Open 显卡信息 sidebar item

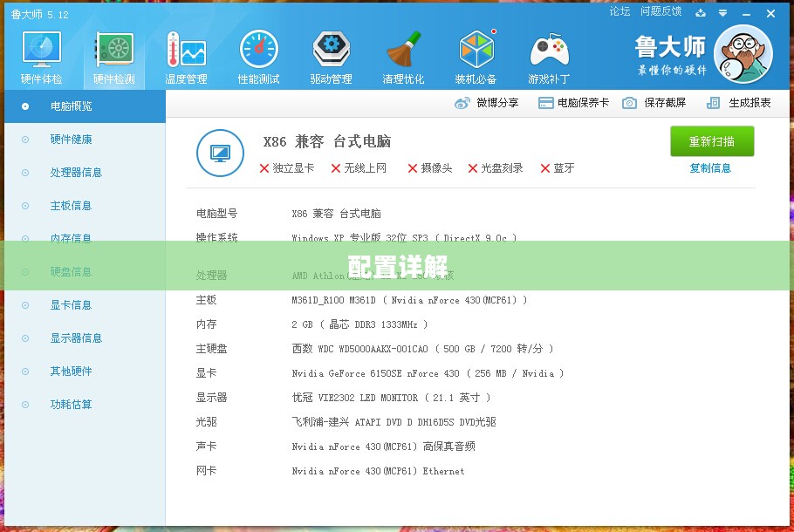(86, 305)
